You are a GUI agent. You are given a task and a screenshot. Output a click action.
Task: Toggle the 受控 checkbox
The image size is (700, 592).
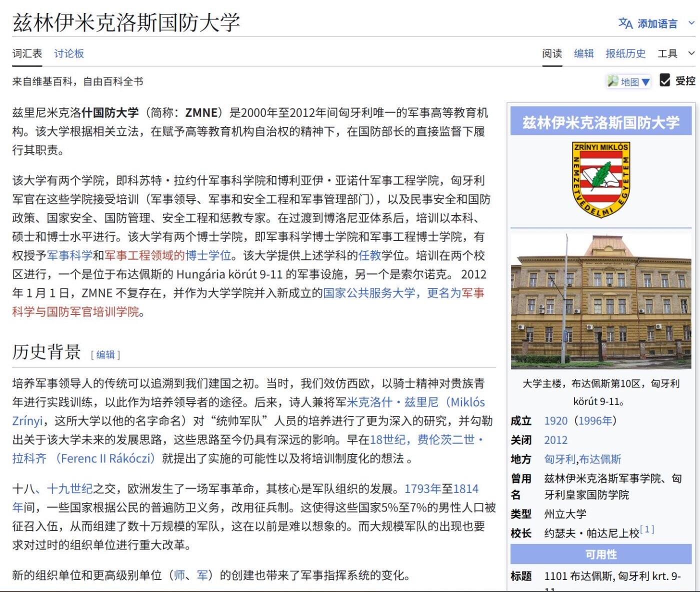(x=664, y=80)
